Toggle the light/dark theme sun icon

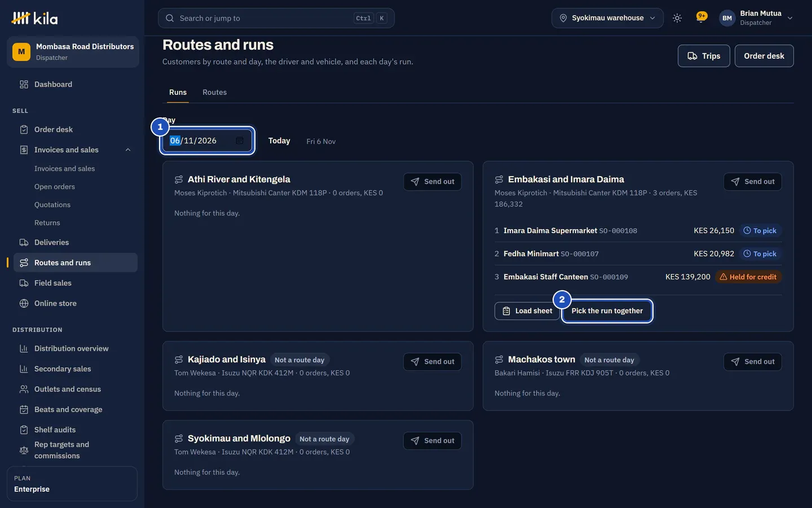tap(677, 18)
